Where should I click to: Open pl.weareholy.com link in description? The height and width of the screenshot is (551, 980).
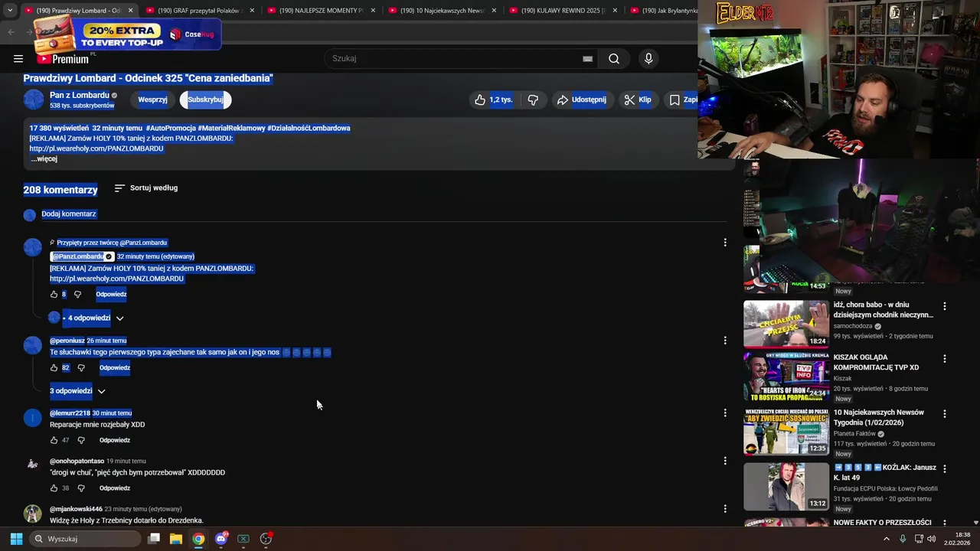pos(96,148)
